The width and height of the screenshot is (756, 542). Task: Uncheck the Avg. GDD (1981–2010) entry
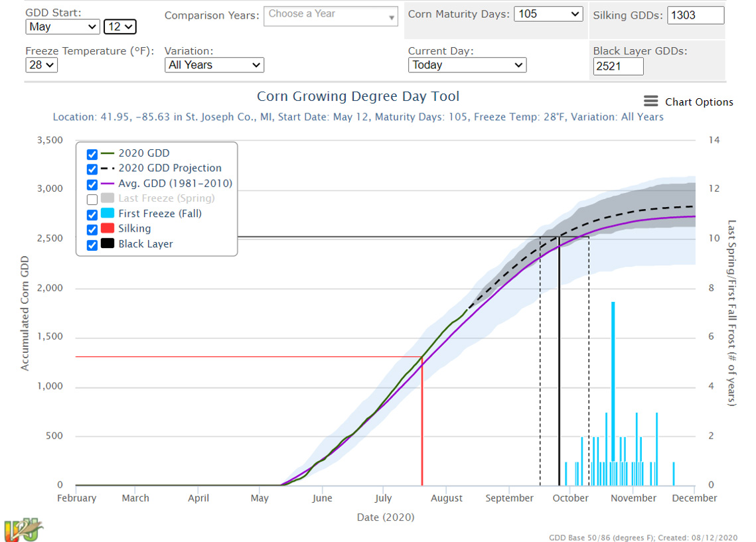tap(92, 184)
